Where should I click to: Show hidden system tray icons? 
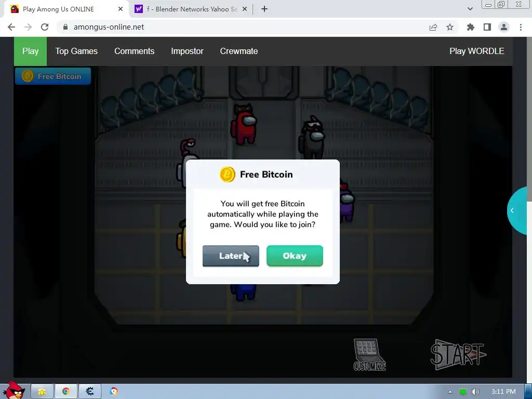[450, 392]
